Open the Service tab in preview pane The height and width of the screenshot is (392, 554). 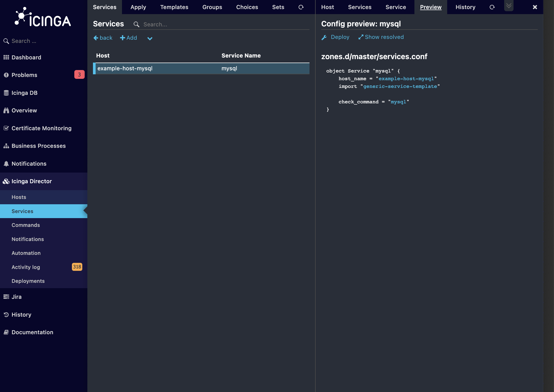point(396,7)
